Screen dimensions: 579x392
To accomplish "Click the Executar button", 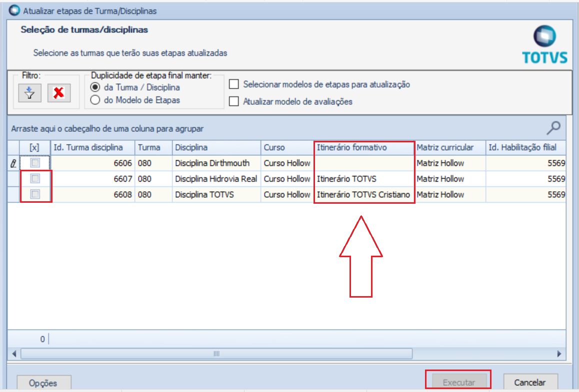I will tap(458, 382).
